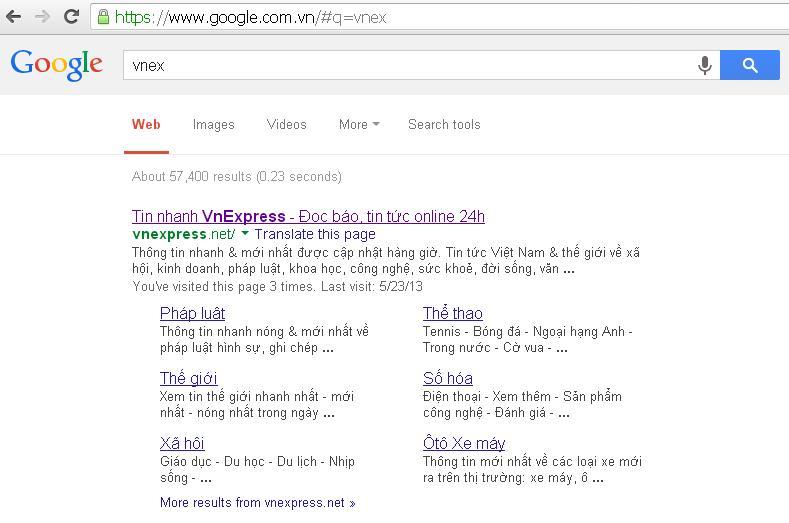Click the 'Giáo dục - Du học' description text
The image size is (789, 523).
click(257, 470)
